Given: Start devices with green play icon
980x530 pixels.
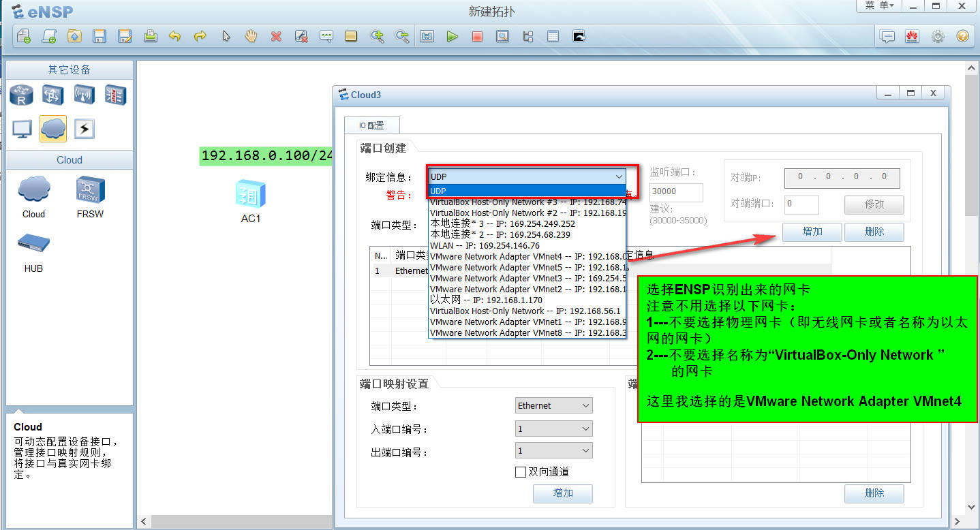Looking at the screenshot, I should (453, 36).
